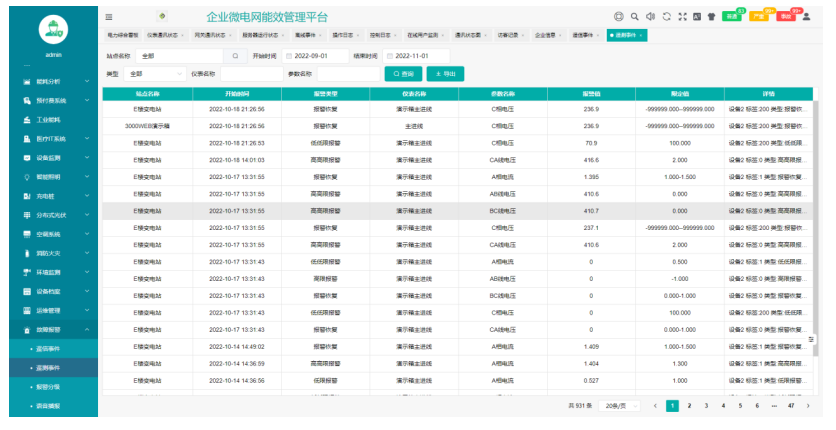This screenshot has height=430, width=836.
Task: Click the 故障报警 alarm icon in sidebar
Action: pyautogui.click(x=27, y=330)
